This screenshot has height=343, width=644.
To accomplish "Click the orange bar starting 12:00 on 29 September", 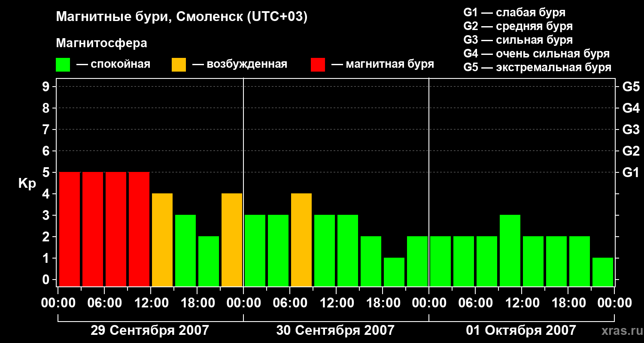I will [162, 240].
